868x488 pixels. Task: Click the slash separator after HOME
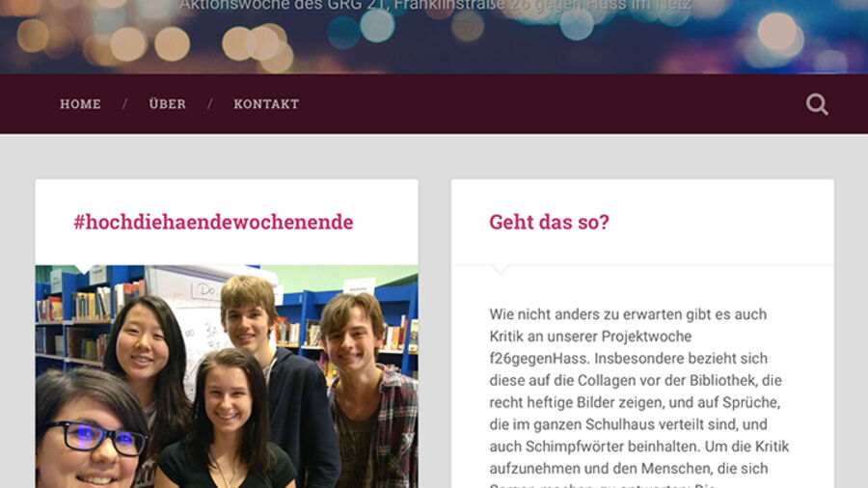[x=124, y=104]
